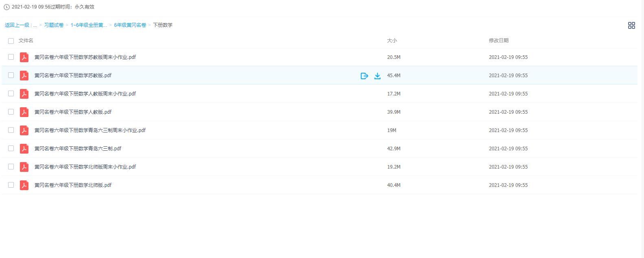
Task: Click the download icon for 苏教版.pdf
Action: pos(377,76)
